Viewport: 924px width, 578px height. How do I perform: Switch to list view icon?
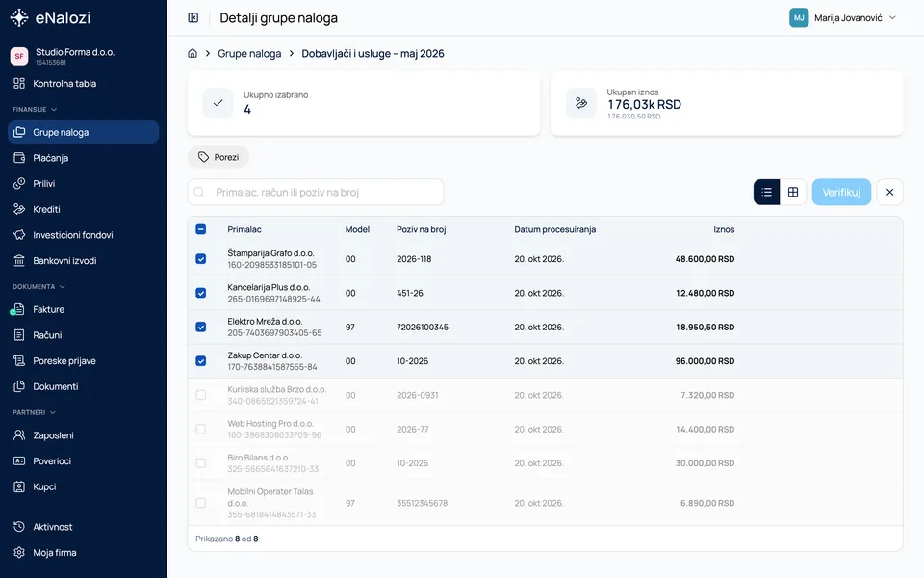(766, 193)
